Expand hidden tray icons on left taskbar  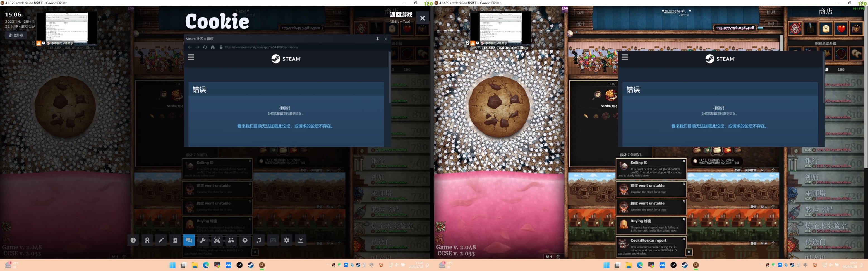pos(327,265)
